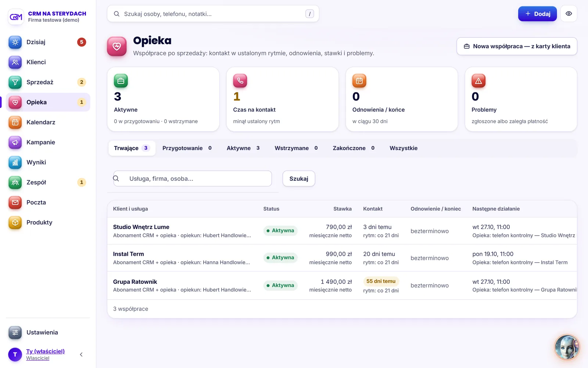Open Ustawienia sliders icon in sidebar
Screen dimensions: 588x368
15,332
